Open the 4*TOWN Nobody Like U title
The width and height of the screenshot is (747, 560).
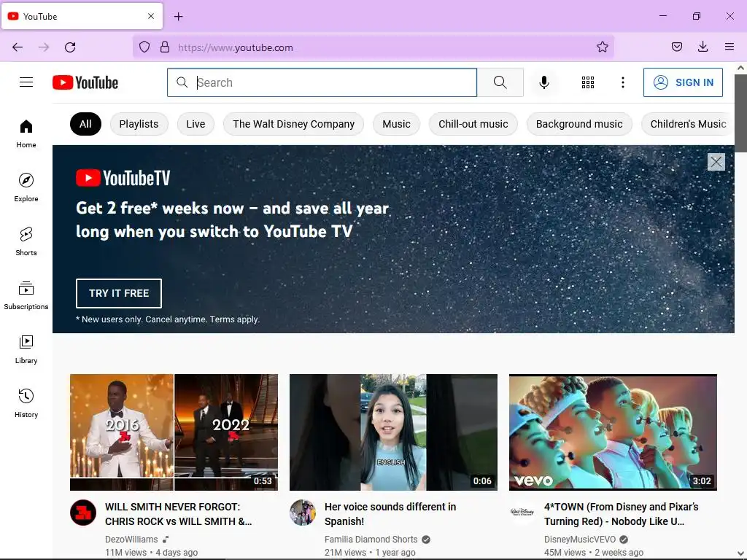622,514
